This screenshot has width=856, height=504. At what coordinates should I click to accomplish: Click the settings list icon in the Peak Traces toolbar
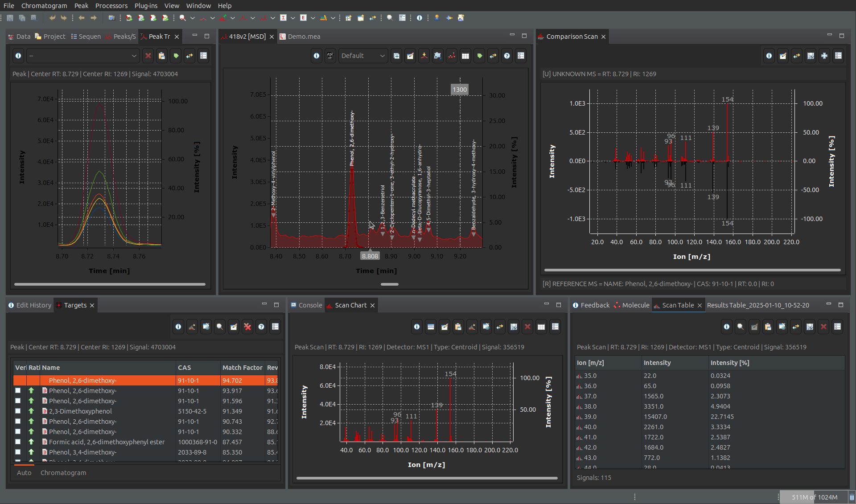click(203, 56)
